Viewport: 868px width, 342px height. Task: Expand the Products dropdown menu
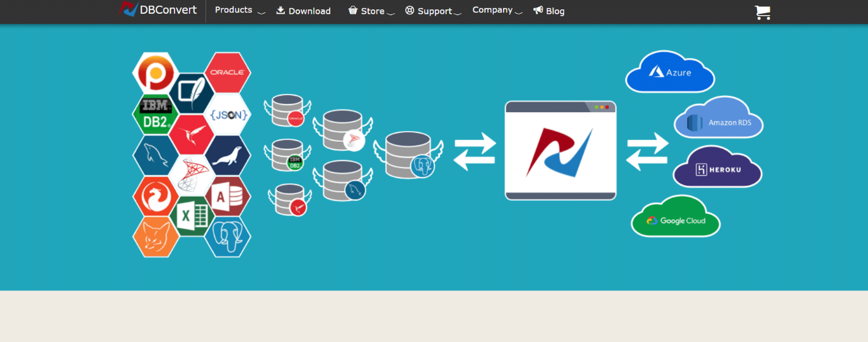[240, 10]
